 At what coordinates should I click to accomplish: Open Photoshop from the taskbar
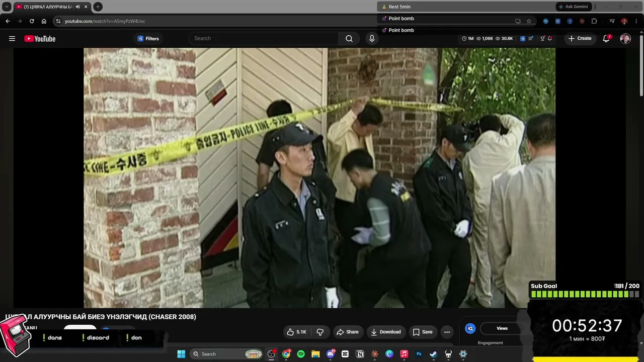419,354
